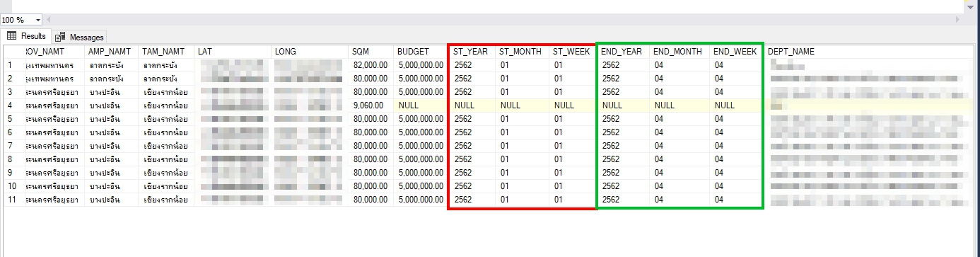Viewport: 980px width, 257px height.
Task: Select row number 7 header
Action: coord(14,146)
